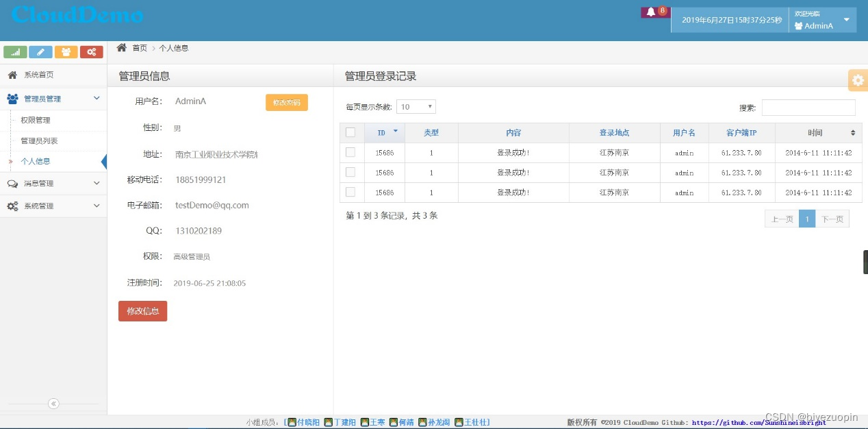Viewport: 868px width, 429px height.
Task: Collapse the 管理员管理 menu chevron
Action: (97, 99)
